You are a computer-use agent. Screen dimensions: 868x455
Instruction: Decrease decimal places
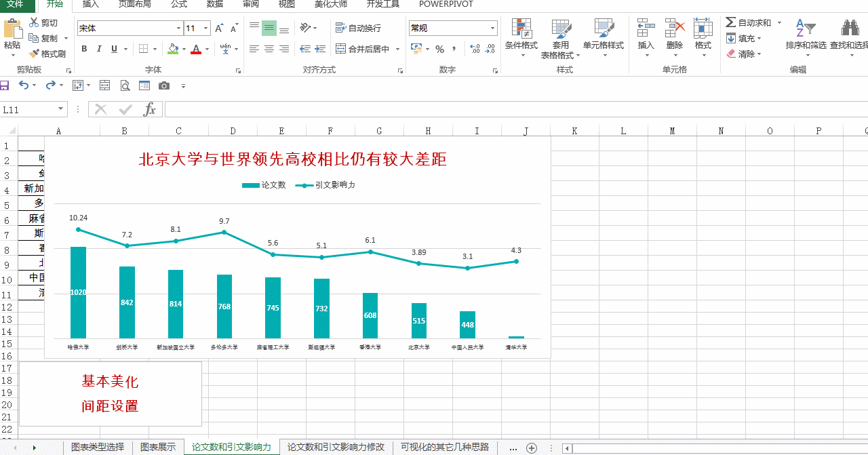(490, 49)
